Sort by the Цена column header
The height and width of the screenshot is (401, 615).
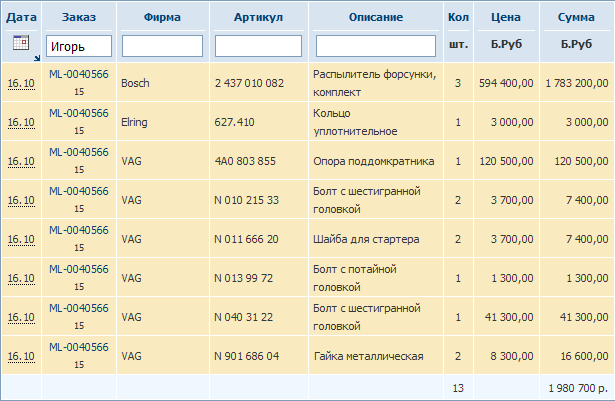point(505,18)
